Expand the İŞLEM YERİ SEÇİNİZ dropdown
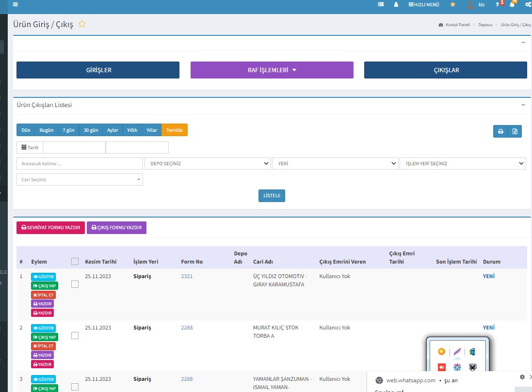This screenshot has height=392, width=532. click(462, 164)
